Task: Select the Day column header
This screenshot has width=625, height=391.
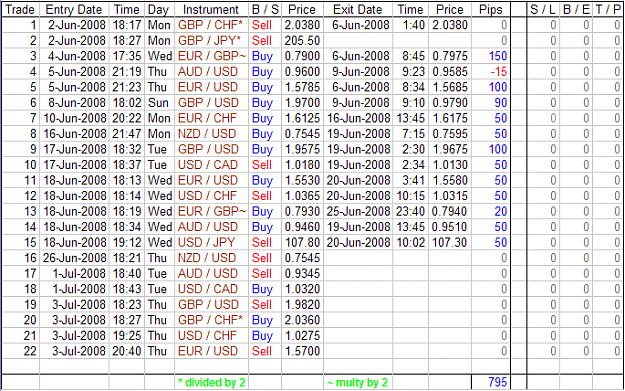Action: click(158, 10)
